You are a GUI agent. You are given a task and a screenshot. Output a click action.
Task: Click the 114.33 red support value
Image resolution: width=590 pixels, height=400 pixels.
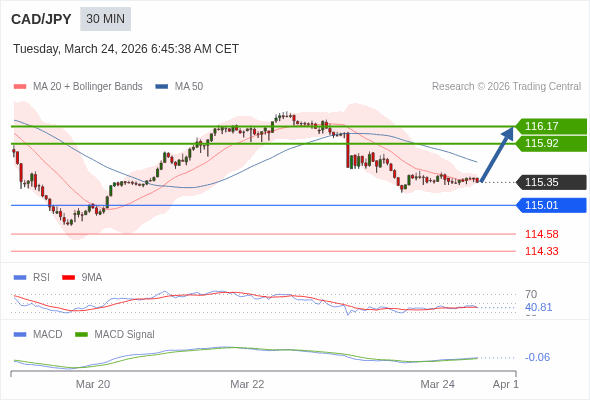tap(542, 251)
